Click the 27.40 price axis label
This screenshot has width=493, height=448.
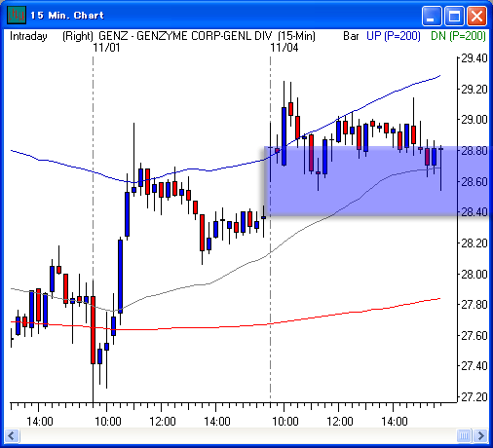[x=474, y=366]
